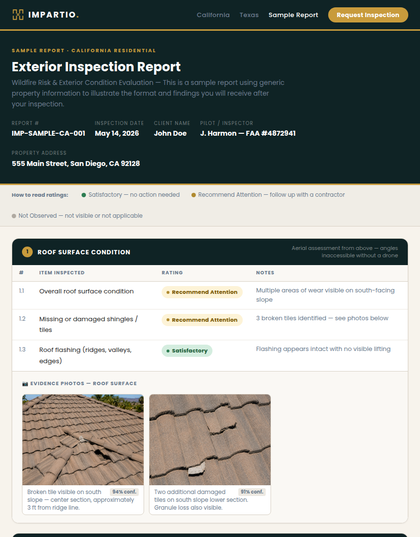The height and width of the screenshot is (537, 420).
Task: Click the Request Inspection button
Action: (368, 15)
